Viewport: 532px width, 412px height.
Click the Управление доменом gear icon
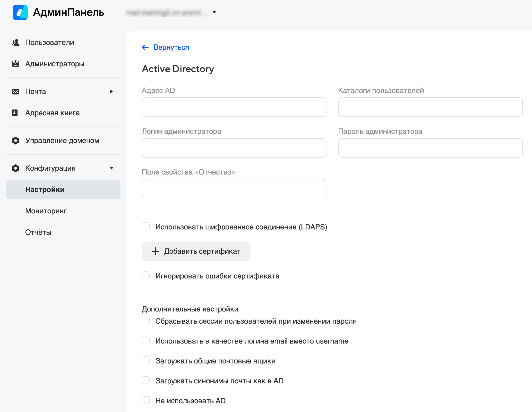16,141
